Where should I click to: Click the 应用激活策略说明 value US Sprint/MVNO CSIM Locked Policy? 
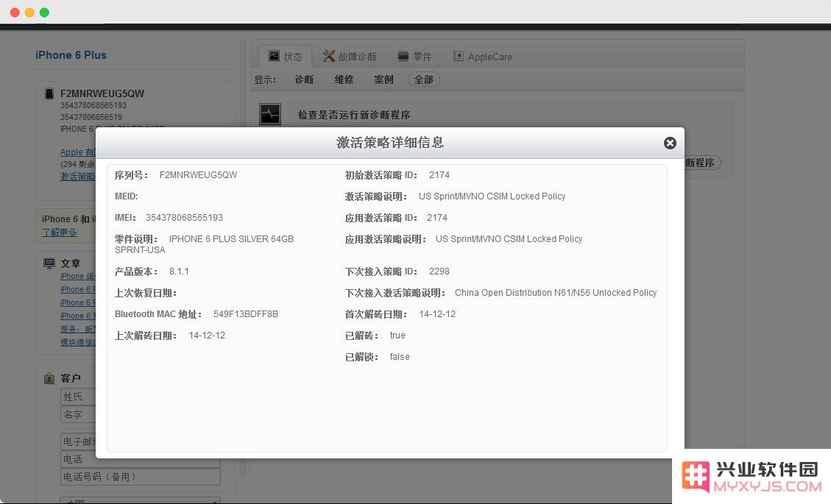pos(509,239)
